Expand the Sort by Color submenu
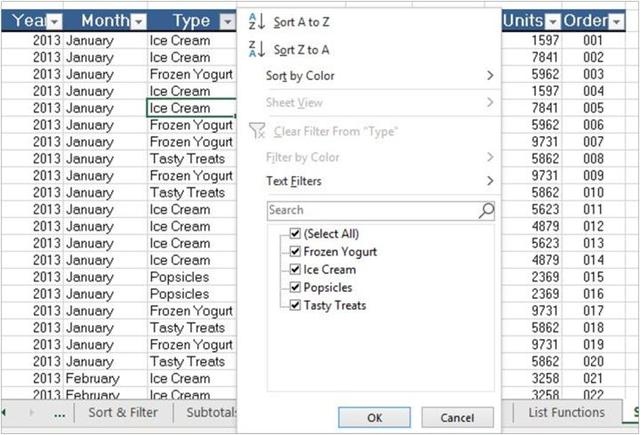Image resolution: width=640 pixels, height=435 pixels. point(490,76)
